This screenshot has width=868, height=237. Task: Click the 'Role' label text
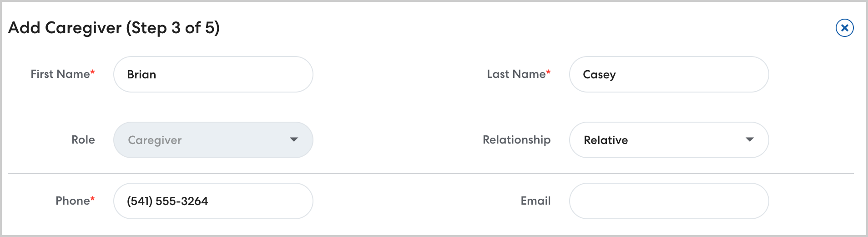click(83, 139)
